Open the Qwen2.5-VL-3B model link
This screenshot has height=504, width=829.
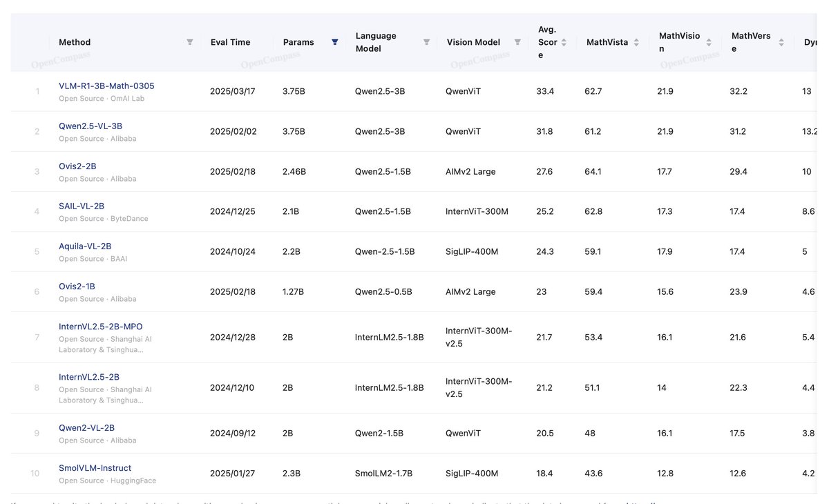[90, 126]
